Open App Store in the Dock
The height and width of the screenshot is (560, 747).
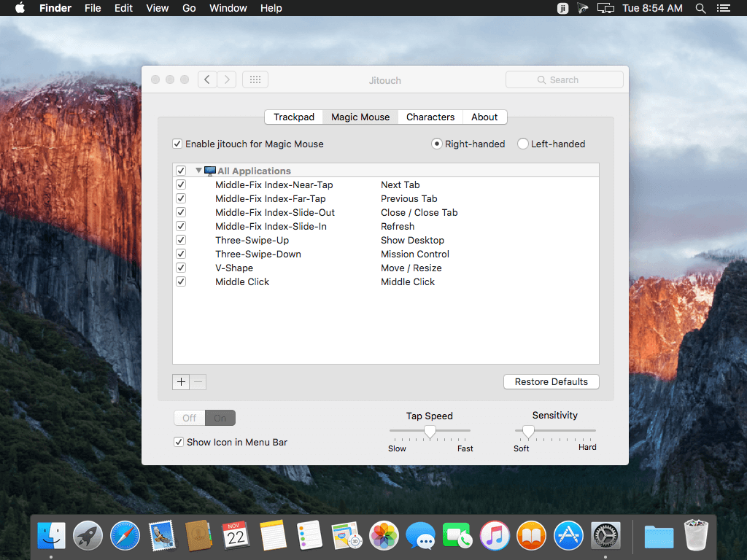point(568,535)
